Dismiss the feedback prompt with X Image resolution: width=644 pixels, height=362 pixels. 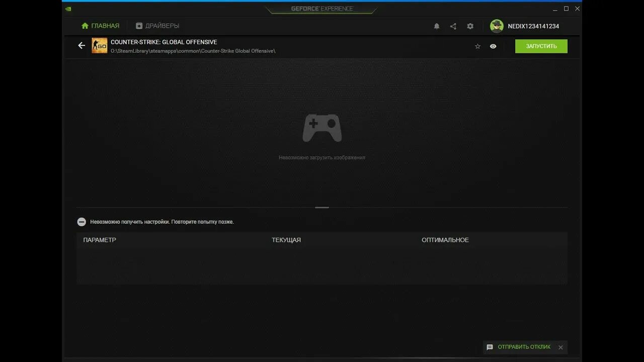560,347
